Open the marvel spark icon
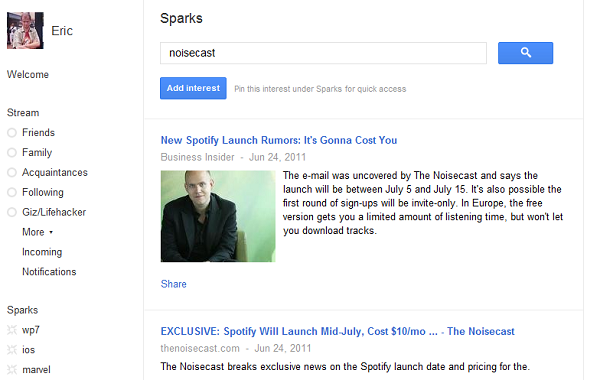The image size is (600, 380). click(12, 370)
